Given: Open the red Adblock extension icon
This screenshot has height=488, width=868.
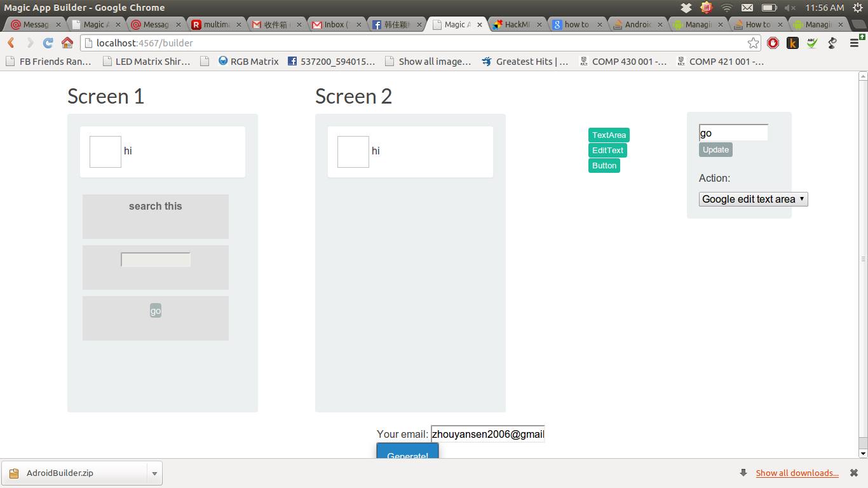Looking at the screenshot, I should pos(773,43).
